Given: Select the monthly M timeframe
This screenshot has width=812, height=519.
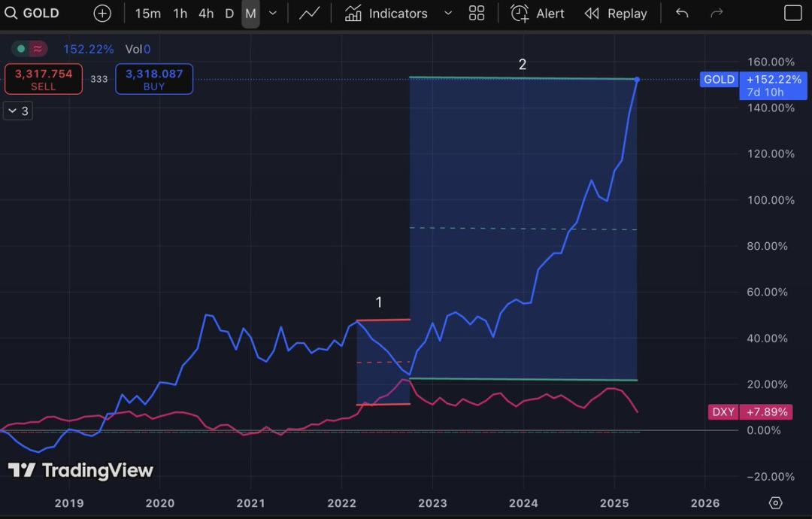Looking at the screenshot, I should tap(250, 14).
